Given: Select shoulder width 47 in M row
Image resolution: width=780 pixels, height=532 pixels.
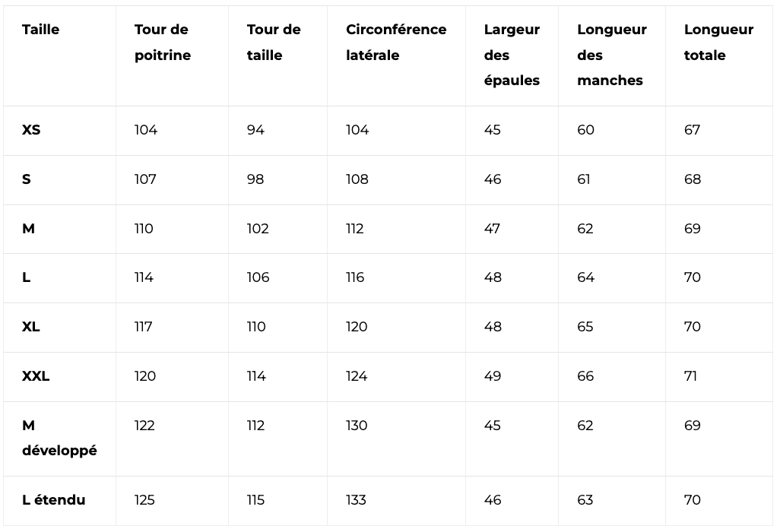Looking at the screenshot, I should [x=492, y=229].
